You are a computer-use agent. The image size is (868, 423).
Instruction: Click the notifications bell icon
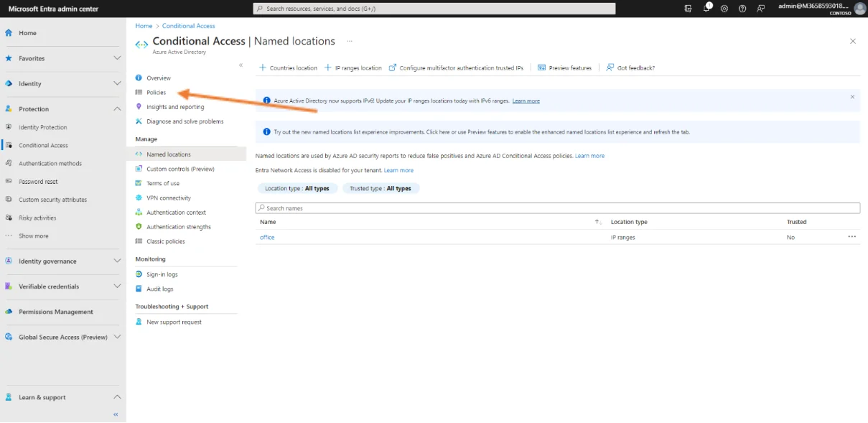[706, 9]
